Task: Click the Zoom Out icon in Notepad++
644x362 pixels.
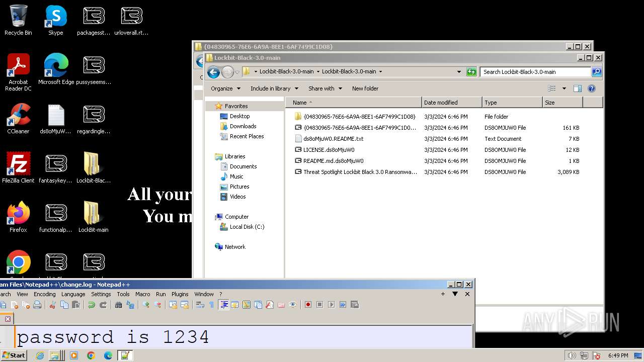Action: point(157,305)
